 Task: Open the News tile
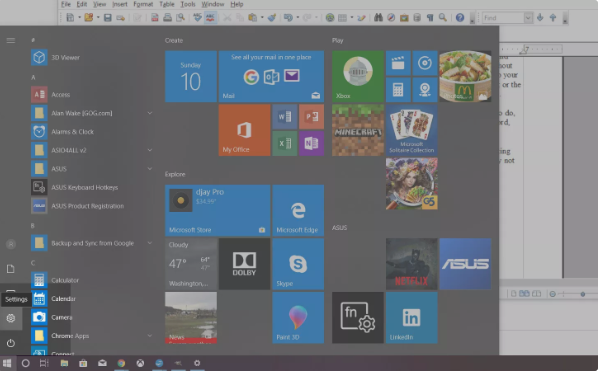click(191, 318)
